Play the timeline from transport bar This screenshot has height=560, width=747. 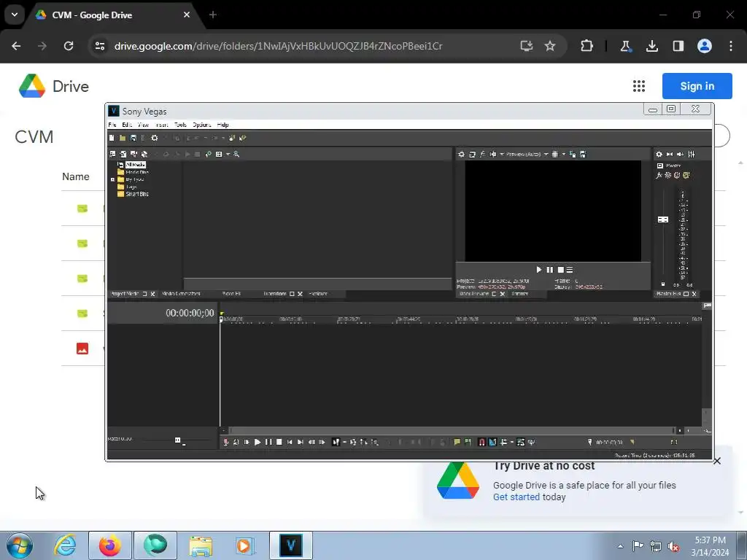coord(258,443)
